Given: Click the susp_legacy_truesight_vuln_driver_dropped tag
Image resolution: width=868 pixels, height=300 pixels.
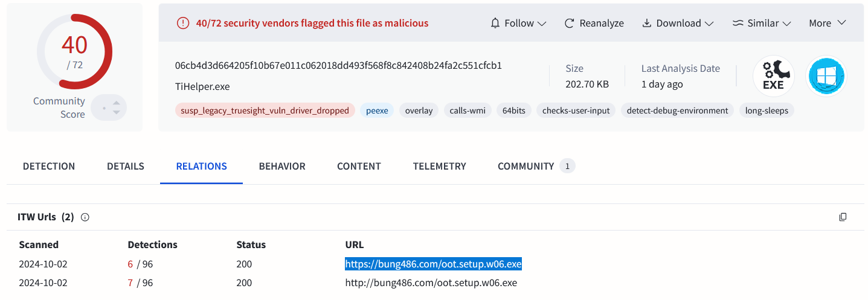Looking at the screenshot, I should tap(265, 110).
